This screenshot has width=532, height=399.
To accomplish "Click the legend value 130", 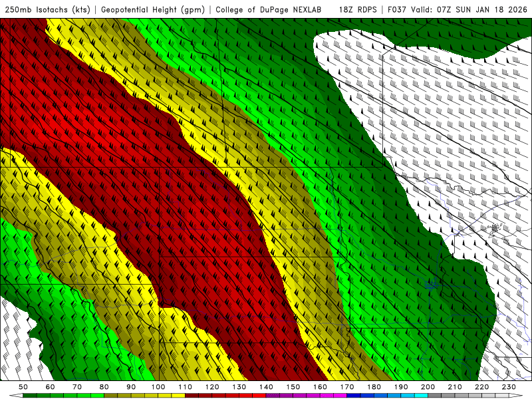I will [239, 387].
